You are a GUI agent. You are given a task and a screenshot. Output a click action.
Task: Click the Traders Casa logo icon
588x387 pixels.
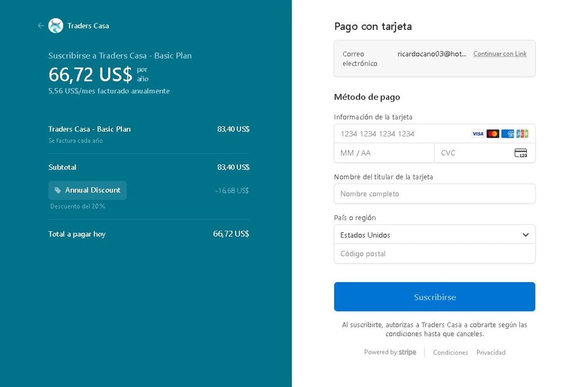(x=56, y=26)
